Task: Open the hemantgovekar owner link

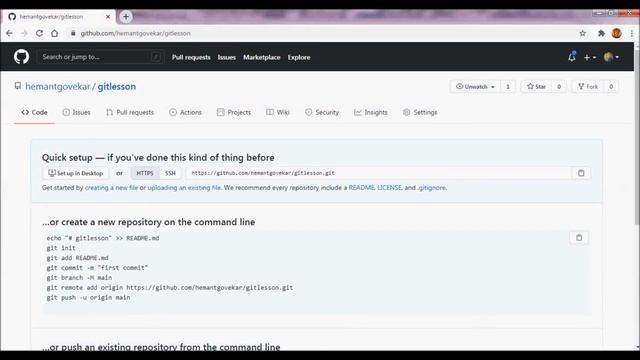Action: [x=58, y=87]
